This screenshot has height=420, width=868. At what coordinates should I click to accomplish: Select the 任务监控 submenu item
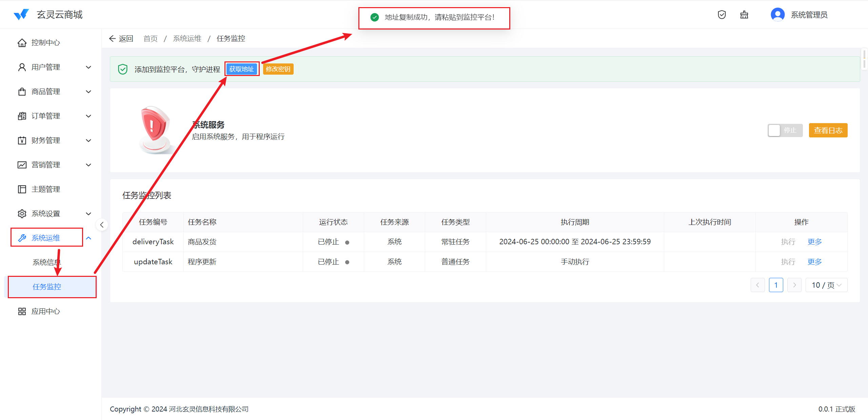47,287
